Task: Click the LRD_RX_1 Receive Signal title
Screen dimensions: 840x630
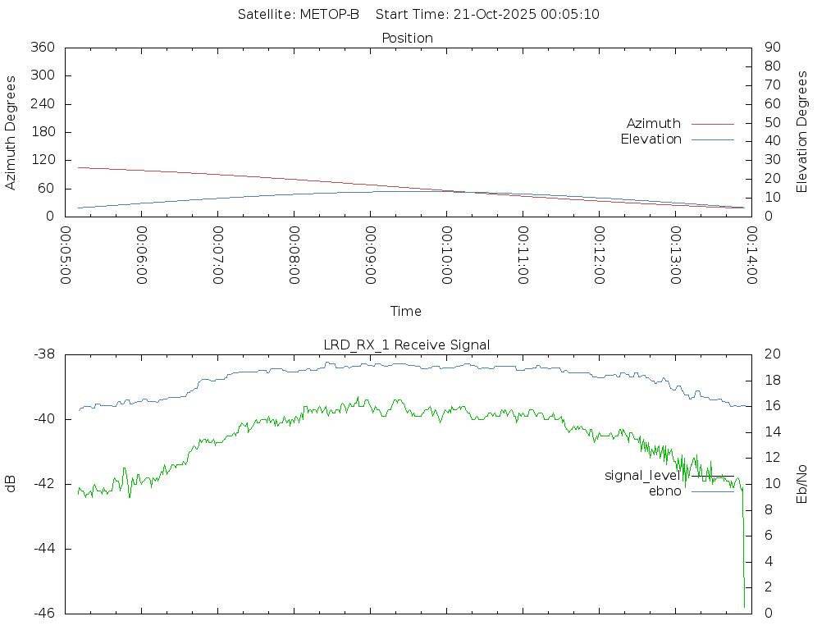Action: point(407,345)
